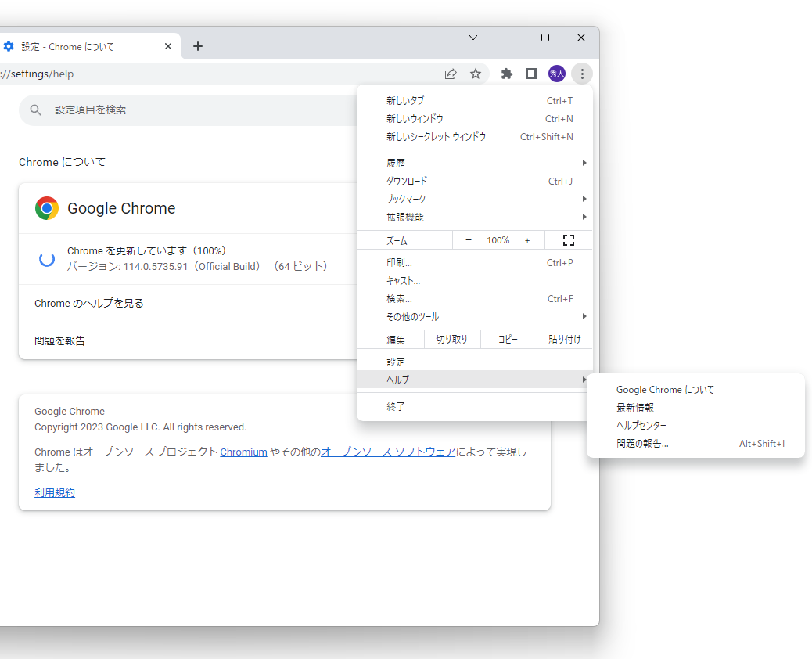The width and height of the screenshot is (812, 659).
Task: Click the Google Chrome logo
Action: click(46, 208)
